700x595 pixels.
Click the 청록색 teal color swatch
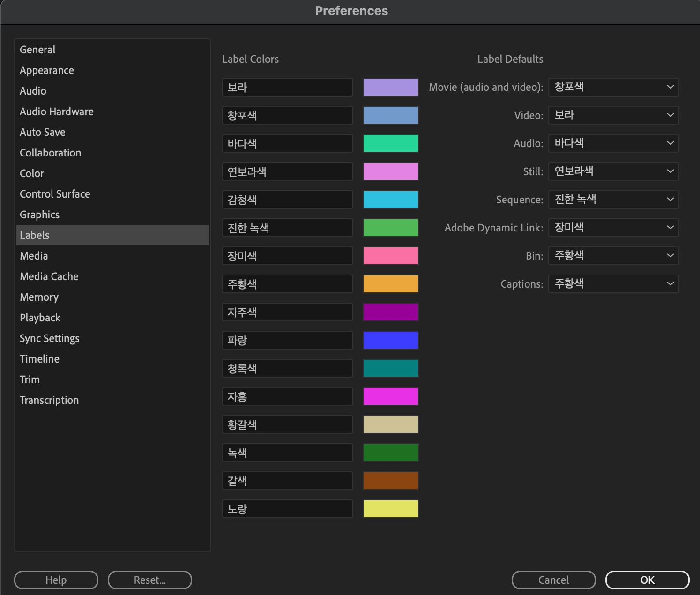[391, 368]
